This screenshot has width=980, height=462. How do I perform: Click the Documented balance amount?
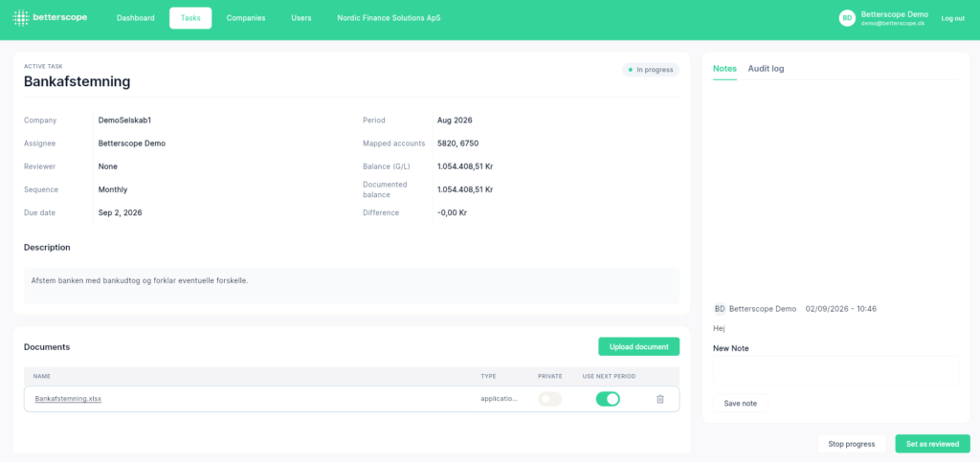[x=465, y=189]
